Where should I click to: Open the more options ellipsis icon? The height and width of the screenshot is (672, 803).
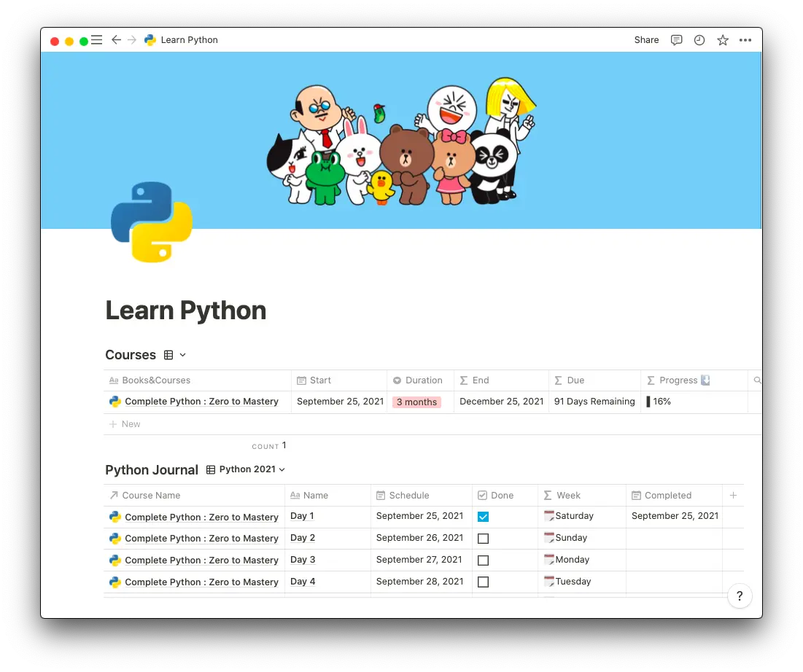[745, 40]
